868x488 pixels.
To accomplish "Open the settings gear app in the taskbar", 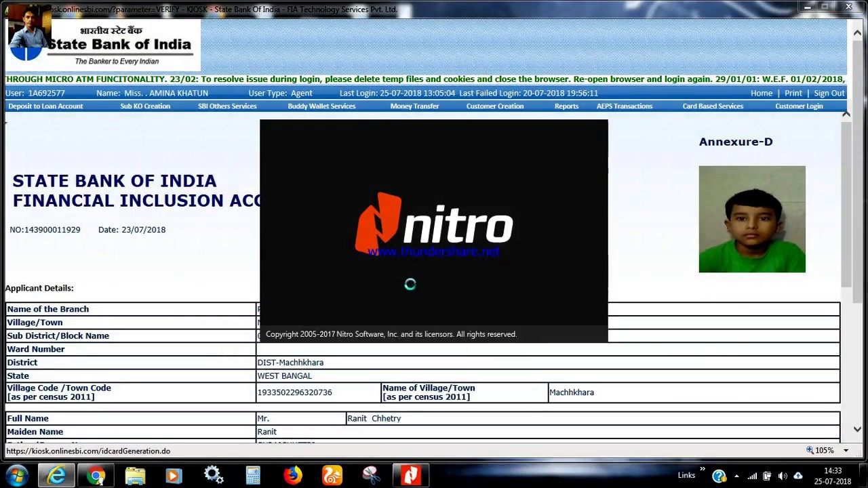I will point(214,476).
